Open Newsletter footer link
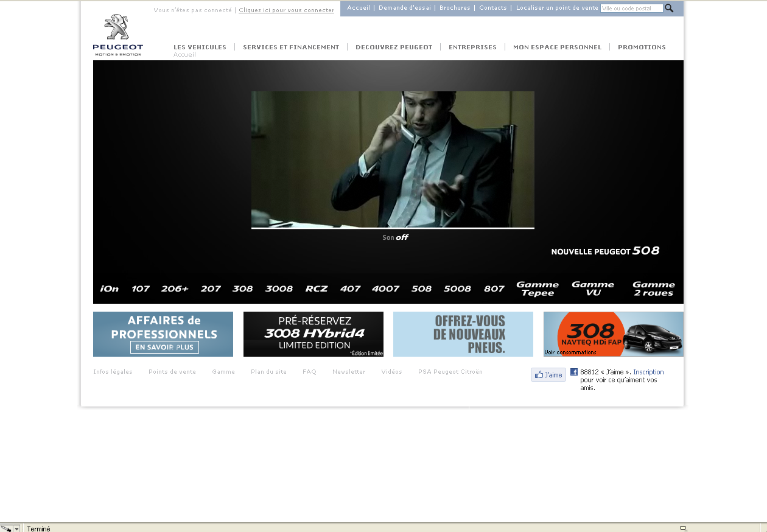767x532 pixels. [349, 372]
